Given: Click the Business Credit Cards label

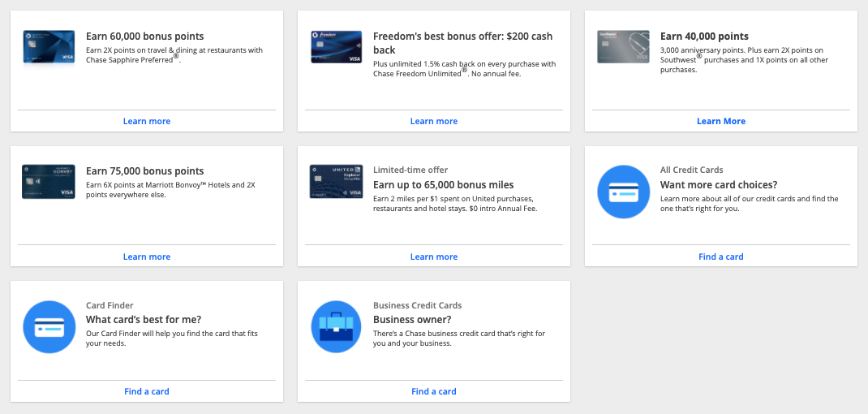Looking at the screenshot, I should pyautogui.click(x=418, y=305).
